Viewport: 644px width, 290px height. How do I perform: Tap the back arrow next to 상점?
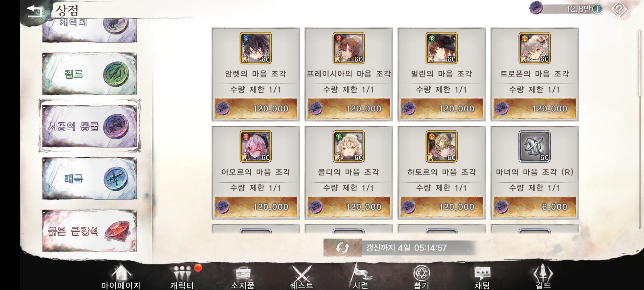(34, 11)
